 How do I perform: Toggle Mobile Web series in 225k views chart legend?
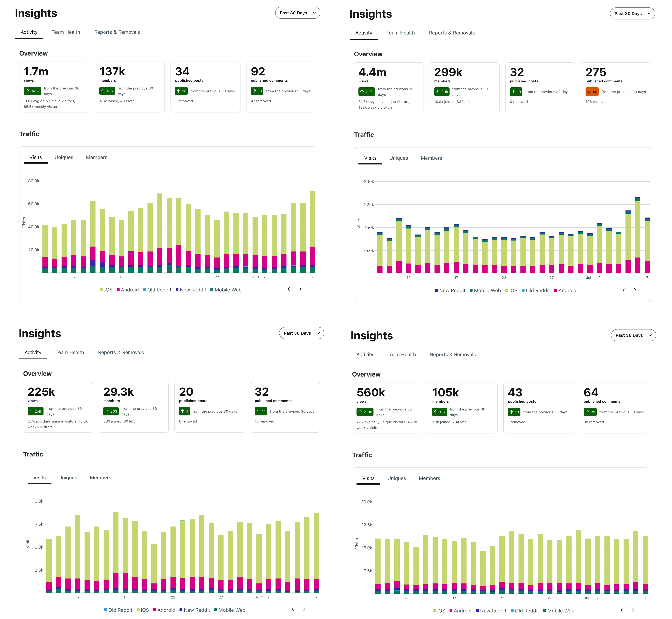tap(230, 610)
